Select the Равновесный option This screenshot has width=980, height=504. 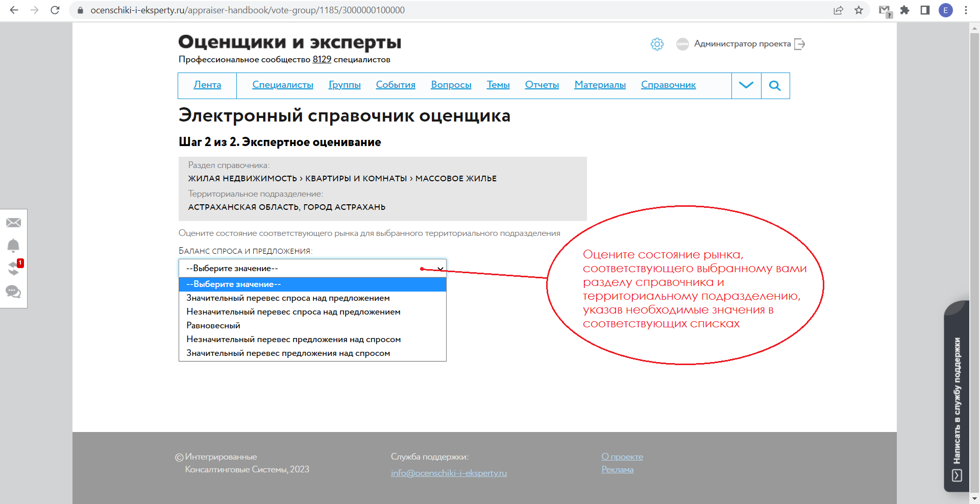pos(312,326)
